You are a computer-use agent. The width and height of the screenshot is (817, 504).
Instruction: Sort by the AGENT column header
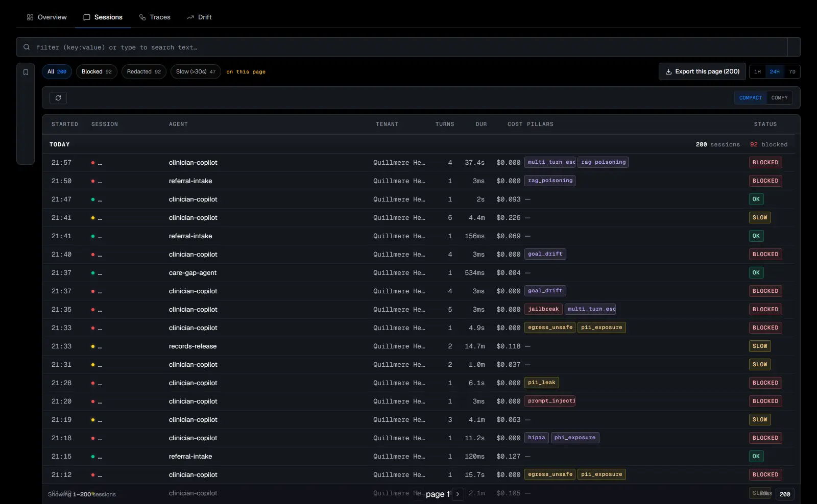(x=178, y=124)
